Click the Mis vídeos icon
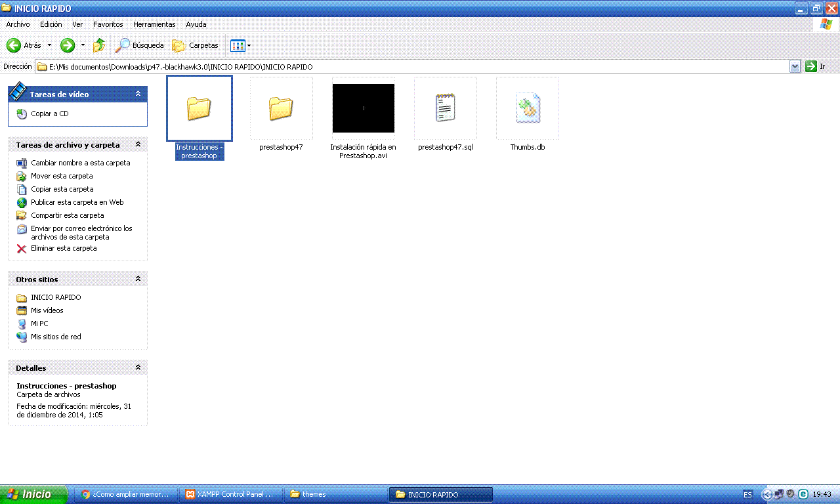Image resolution: width=840 pixels, height=504 pixels. [x=22, y=310]
